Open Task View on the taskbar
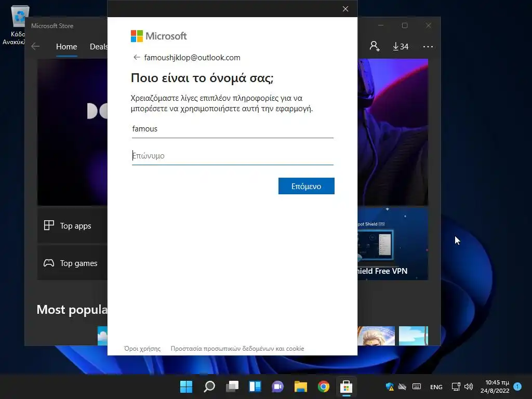 [x=232, y=387]
